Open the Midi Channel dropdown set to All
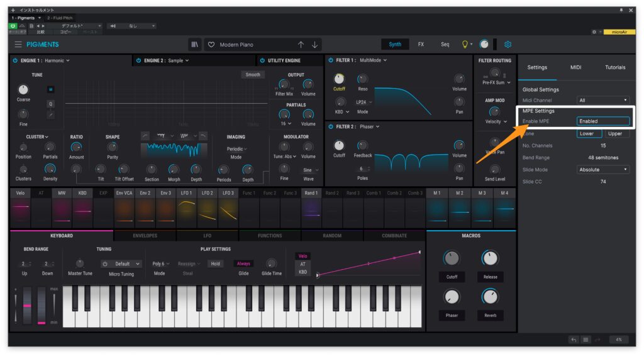644x356 pixels. click(x=602, y=100)
